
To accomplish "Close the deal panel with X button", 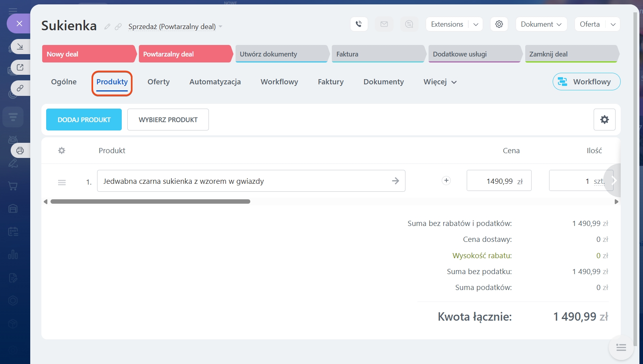I will (x=19, y=23).
